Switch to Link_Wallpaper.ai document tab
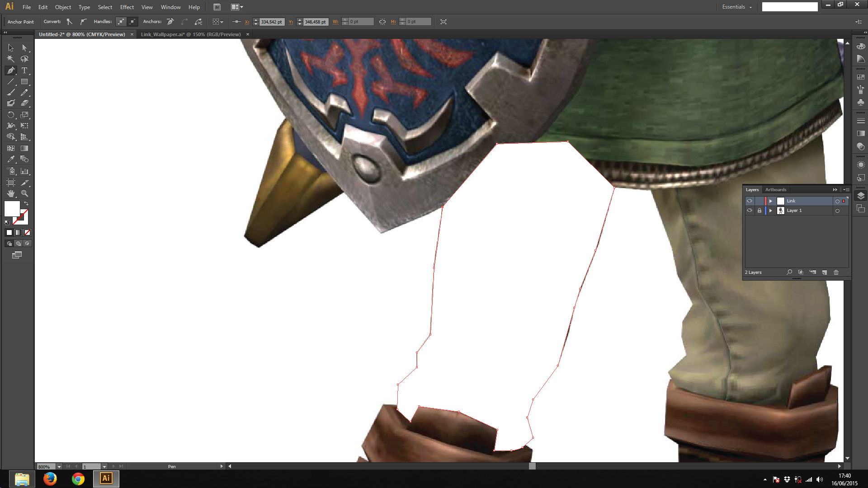Image resolution: width=868 pixels, height=488 pixels. click(x=191, y=34)
